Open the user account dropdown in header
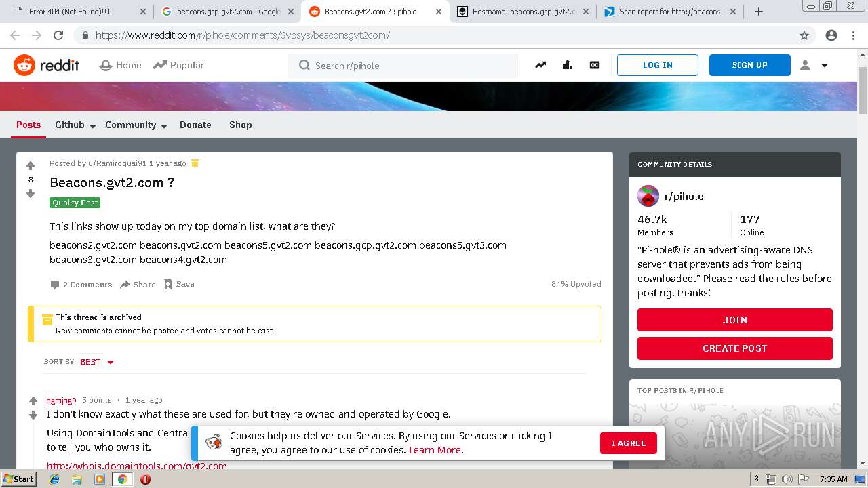The image size is (868, 488). pos(814,65)
